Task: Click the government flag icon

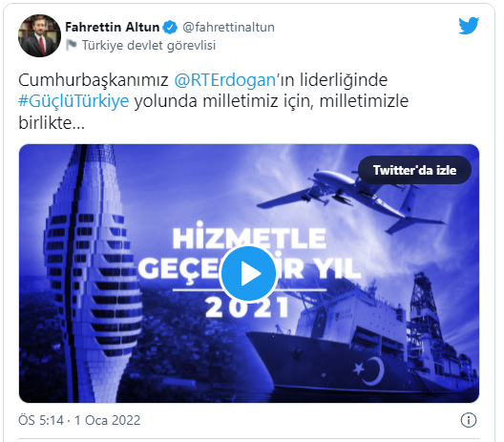Action: (72, 45)
